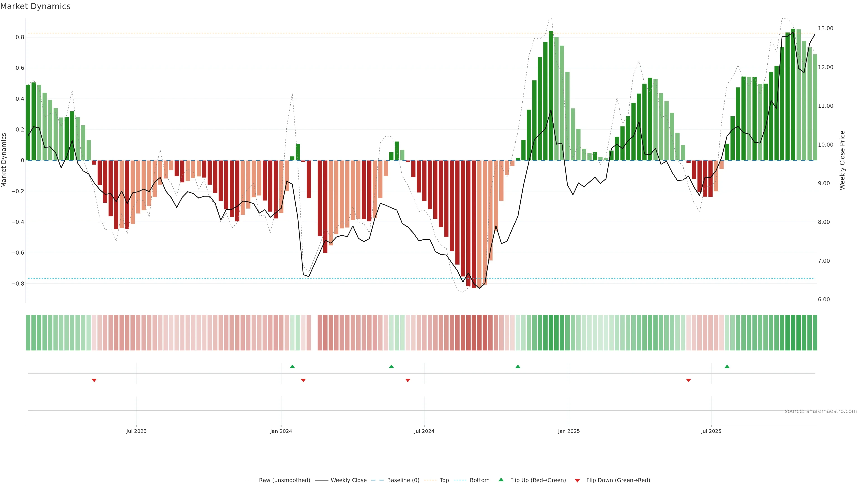Click the red Flip Down triangle just before Jul 2024

(408, 380)
